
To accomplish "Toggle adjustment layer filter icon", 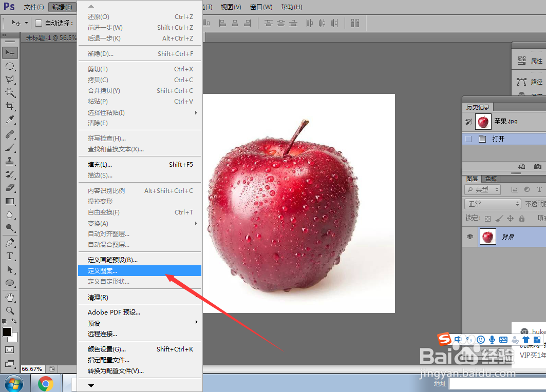I will pos(527,189).
